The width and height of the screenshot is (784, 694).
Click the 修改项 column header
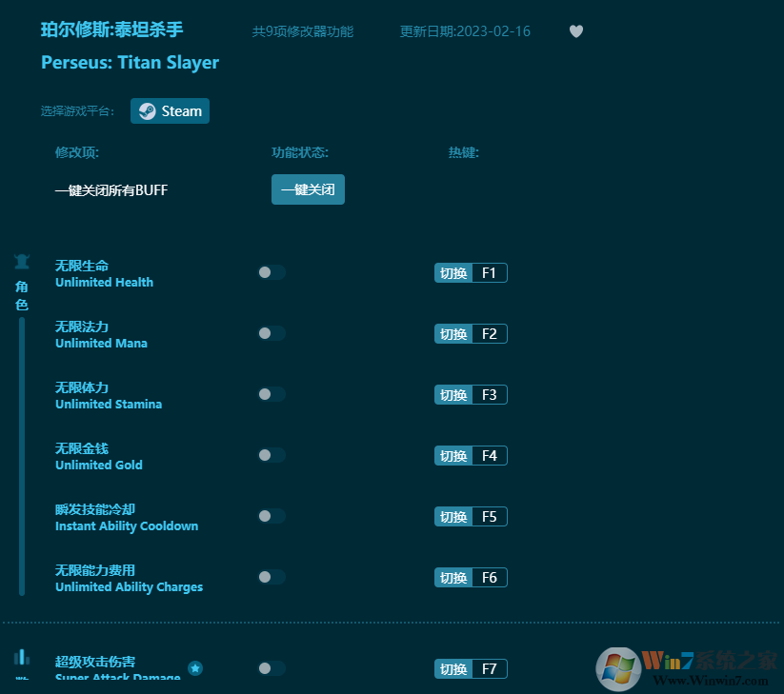click(x=77, y=152)
